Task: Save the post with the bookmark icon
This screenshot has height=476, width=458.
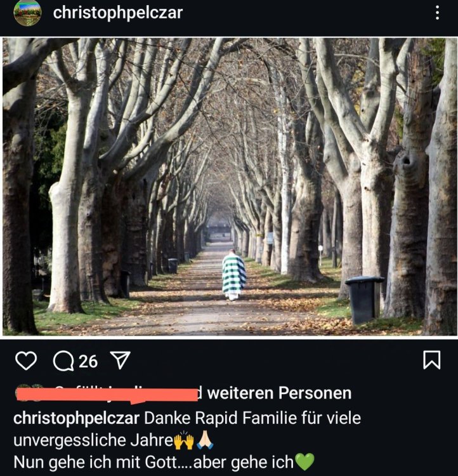Action: (x=431, y=360)
